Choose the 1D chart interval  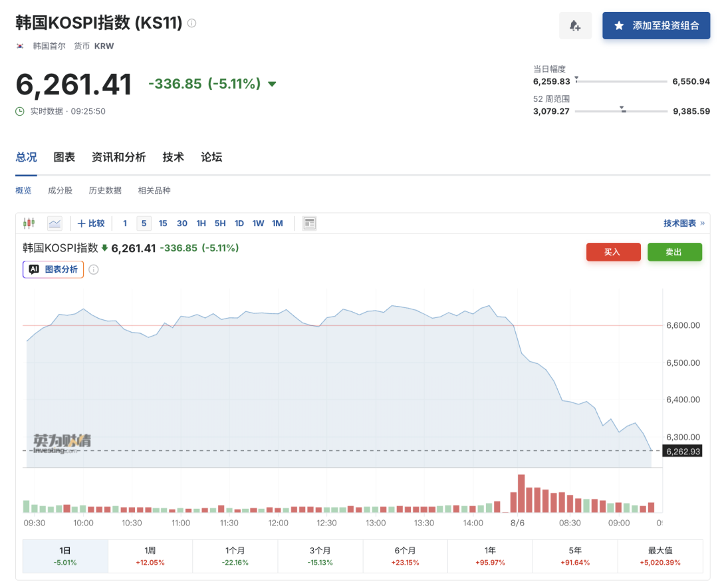pos(239,223)
